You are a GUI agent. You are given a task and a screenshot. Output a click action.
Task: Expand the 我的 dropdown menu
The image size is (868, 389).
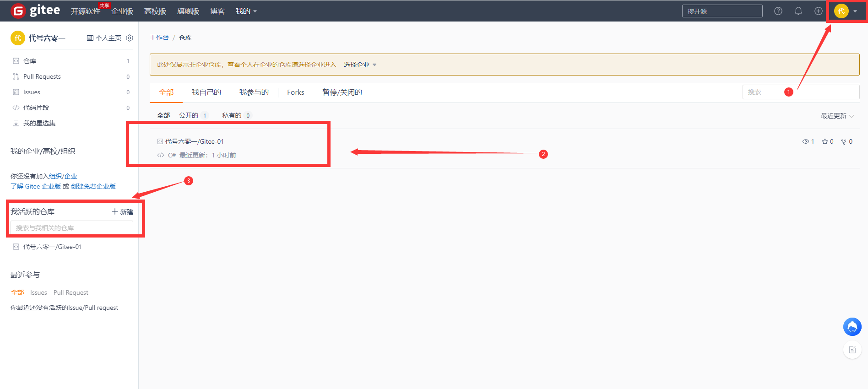click(246, 11)
